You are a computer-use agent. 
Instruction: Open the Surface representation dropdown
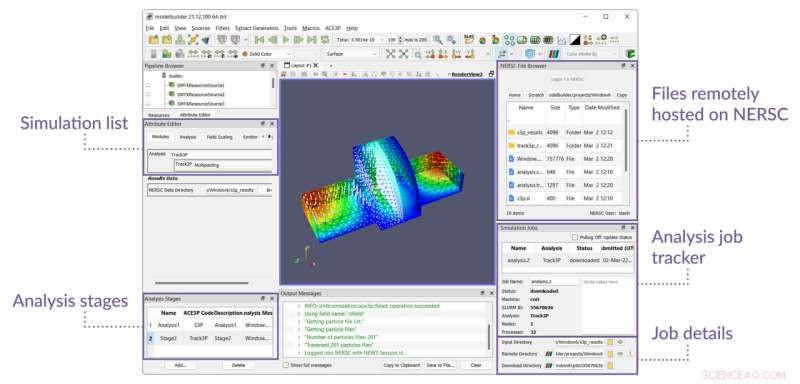click(352, 54)
